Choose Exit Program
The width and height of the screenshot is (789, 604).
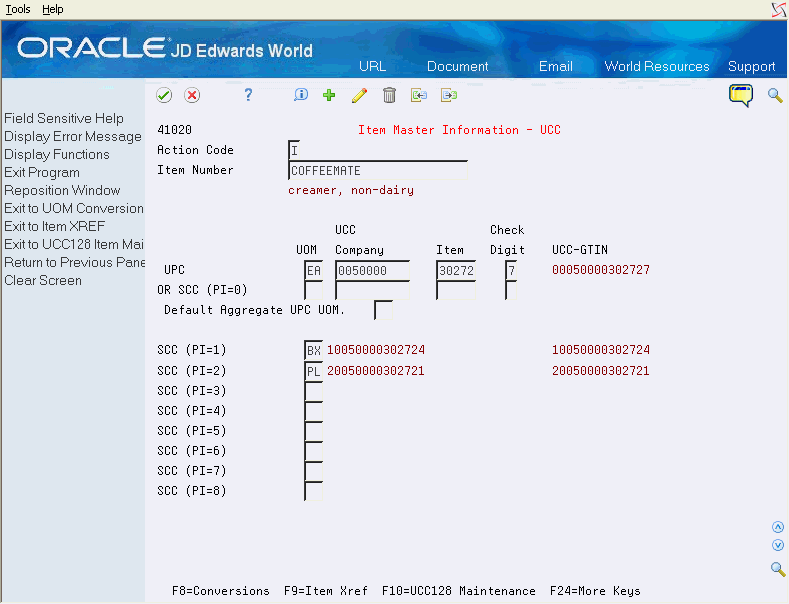coord(42,173)
